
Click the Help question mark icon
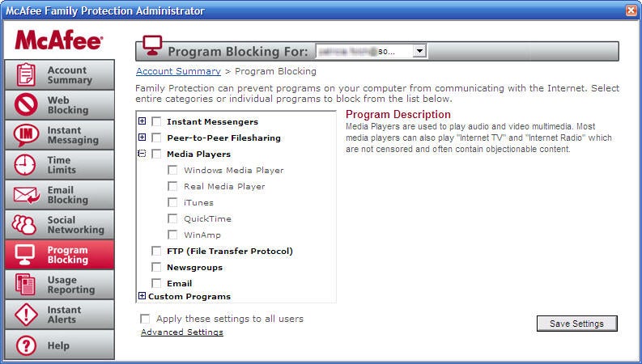[x=26, y=345]
